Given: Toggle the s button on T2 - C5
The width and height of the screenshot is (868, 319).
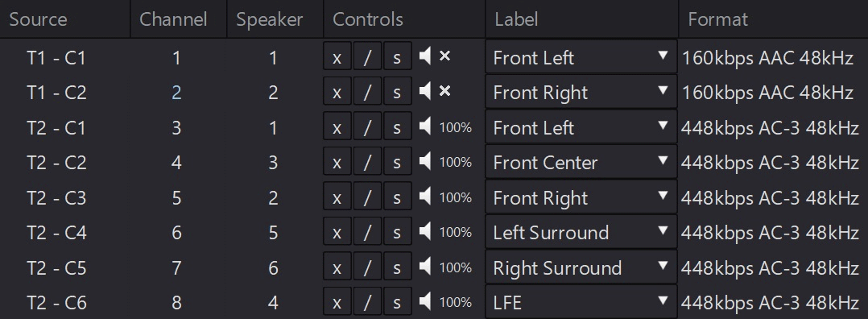Looking at the screenshot, I should [x=398, y=267].
